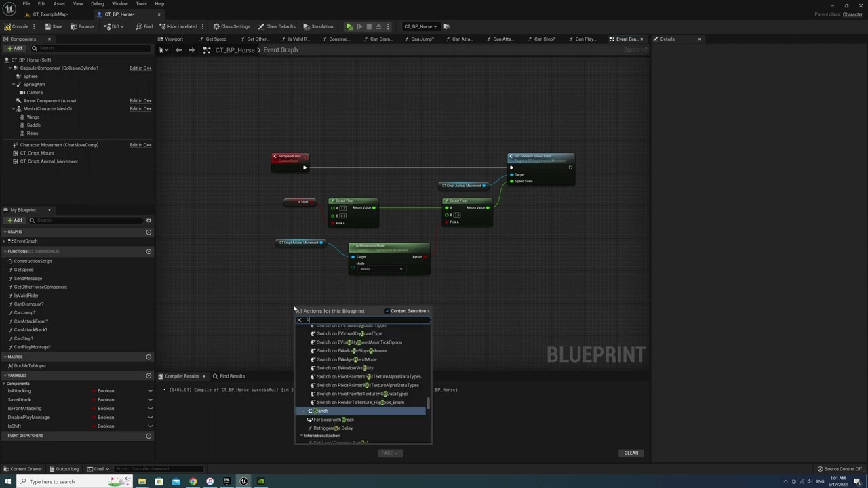868x488 pixels.
Task: Toggle IsAttacking variable visibility eye
Action: (x=150, y=391)
